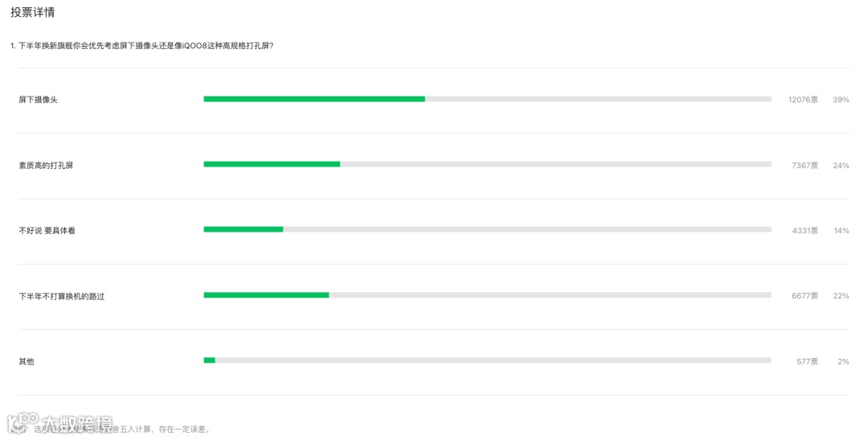Viewport: 868px width, 440px height.
Task: Click the green bar for 下半年不打算换机的路过
Action: [x=266, y=295]
